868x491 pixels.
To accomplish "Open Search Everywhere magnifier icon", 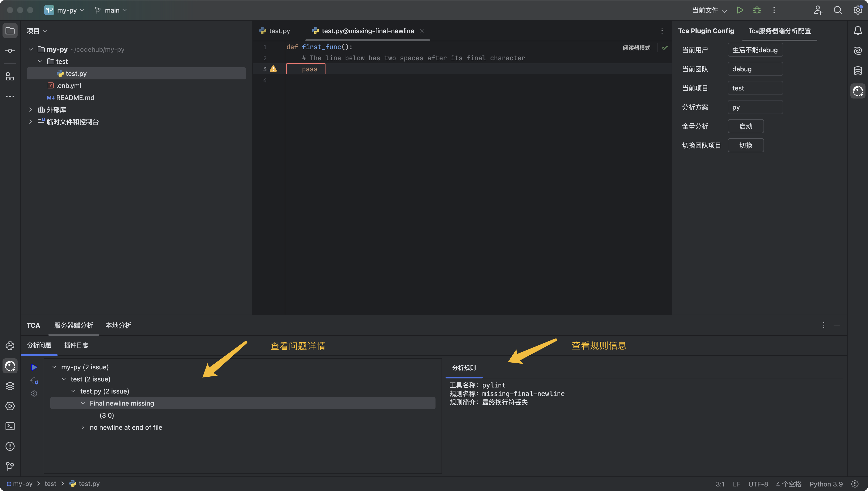I will (x=838, y=10).
